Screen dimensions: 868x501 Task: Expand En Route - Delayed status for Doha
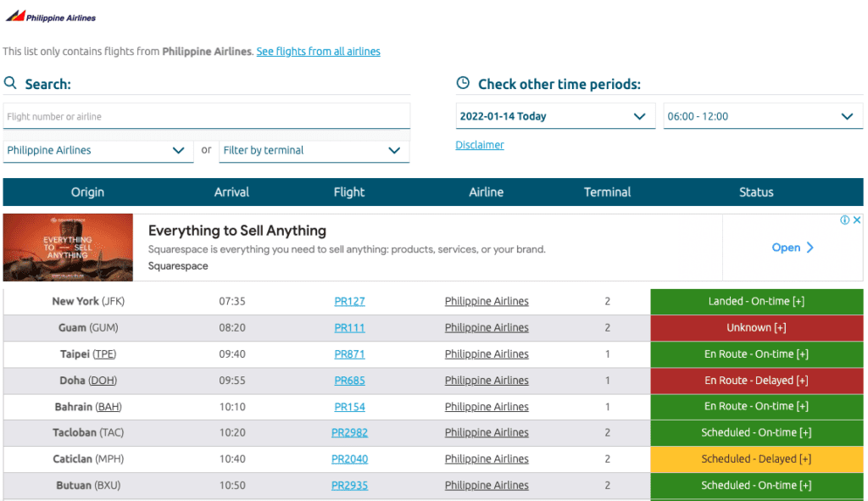click(x=757, y=381)
